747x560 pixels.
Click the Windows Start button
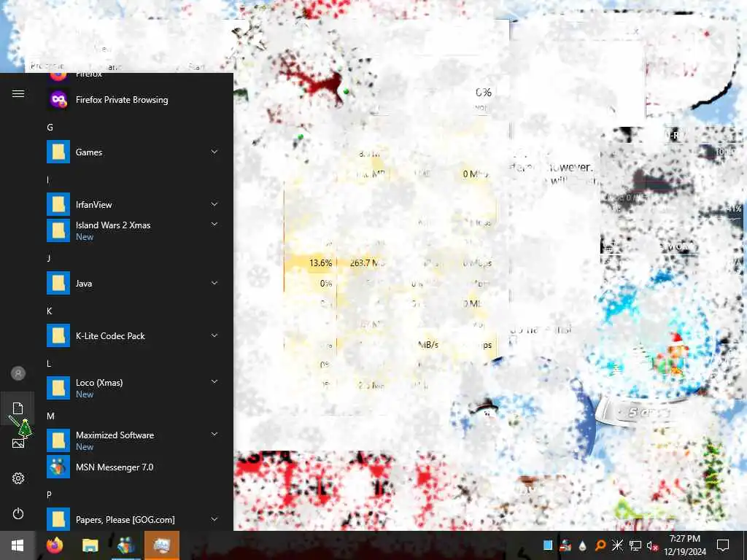(18, 545)
